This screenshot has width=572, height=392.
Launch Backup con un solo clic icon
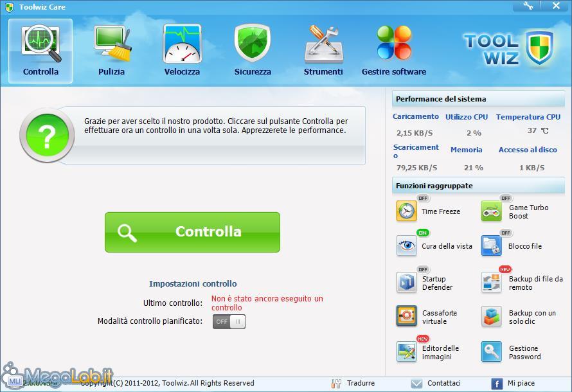[492, 316]
